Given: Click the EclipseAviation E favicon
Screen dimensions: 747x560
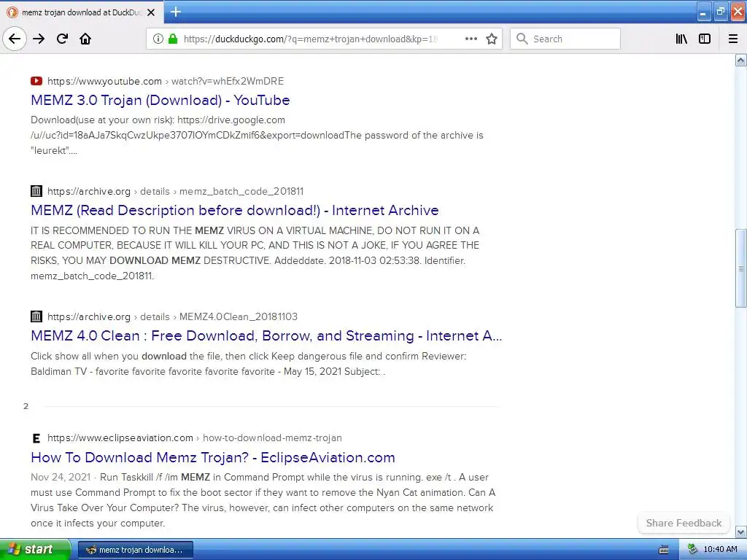Looking at the screenshot, I should tap(36, 438).
